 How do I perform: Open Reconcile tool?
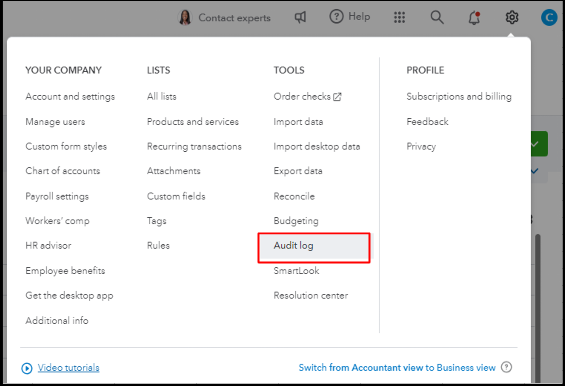coord(294,196)
